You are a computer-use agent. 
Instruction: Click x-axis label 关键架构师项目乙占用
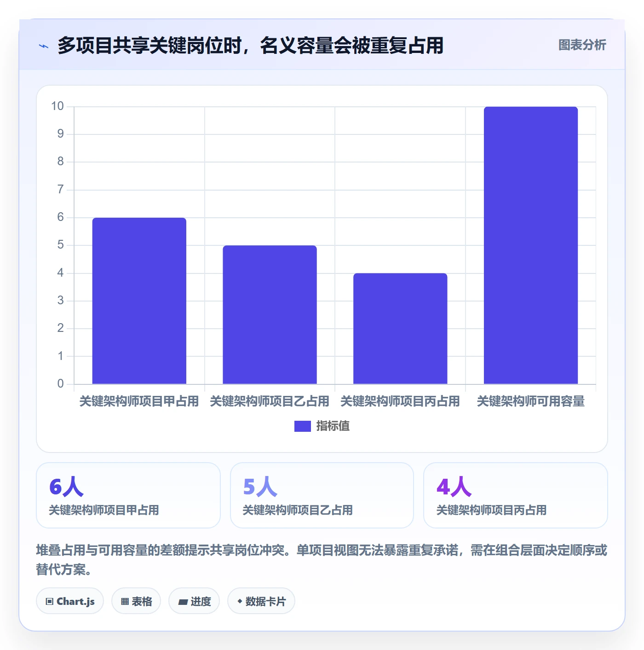point(270,401)
